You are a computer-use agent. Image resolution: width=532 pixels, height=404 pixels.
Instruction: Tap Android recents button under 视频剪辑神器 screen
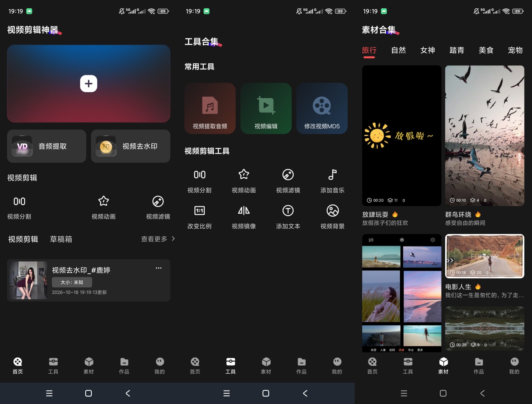tap(49, 393)
